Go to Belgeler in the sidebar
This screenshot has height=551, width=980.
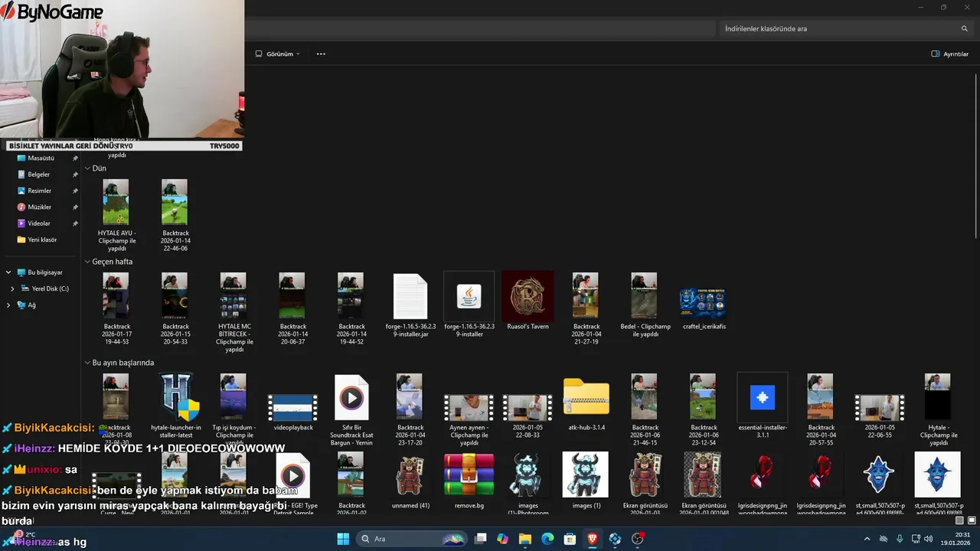pos(39,174)
